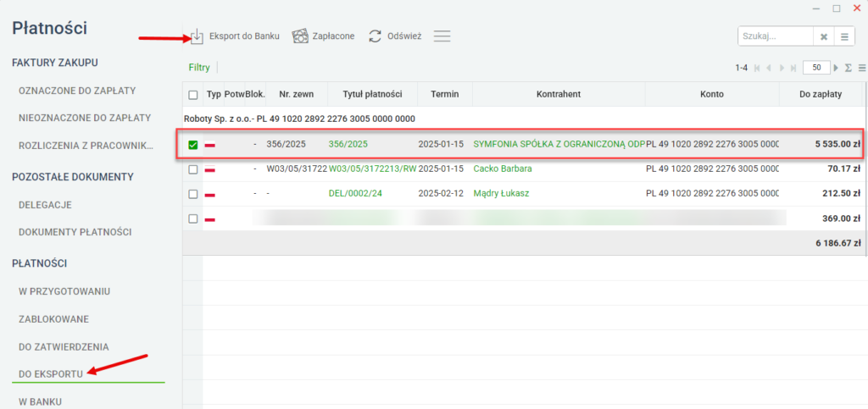Open DOKUMENTY PŁATNOŚCI in the sidebar
Screen dimensions: 868x409
click(75, 232)
